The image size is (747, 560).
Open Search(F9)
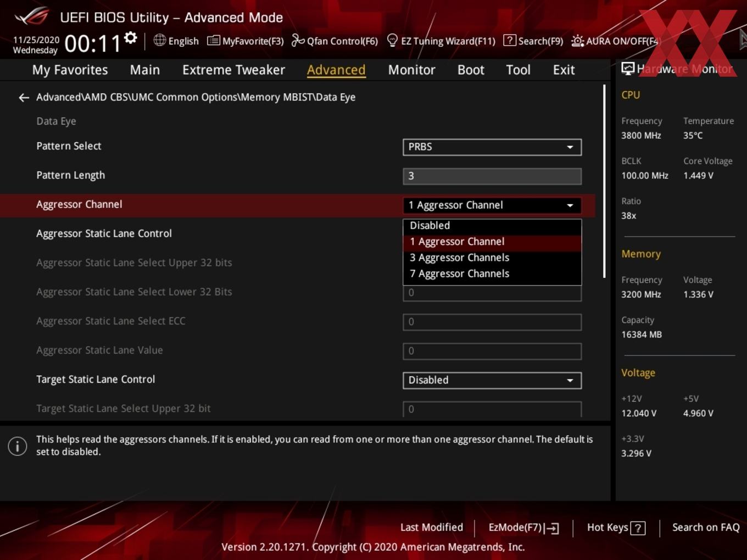(x=533, y=41)
